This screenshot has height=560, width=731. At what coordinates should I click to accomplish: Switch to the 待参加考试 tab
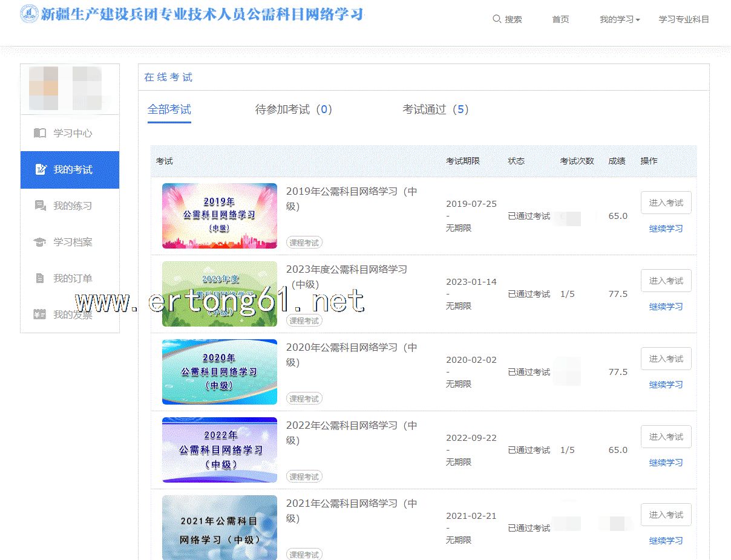(293, 109)
